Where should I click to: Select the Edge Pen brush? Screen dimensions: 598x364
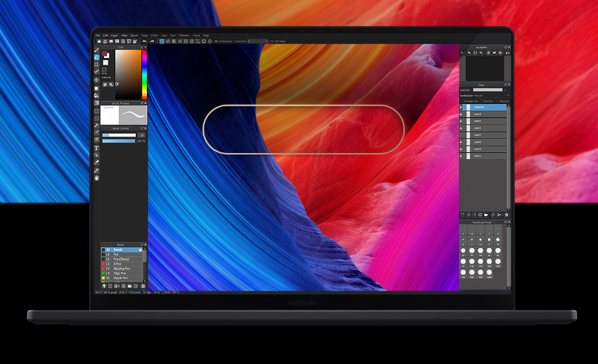coord(121,273)
